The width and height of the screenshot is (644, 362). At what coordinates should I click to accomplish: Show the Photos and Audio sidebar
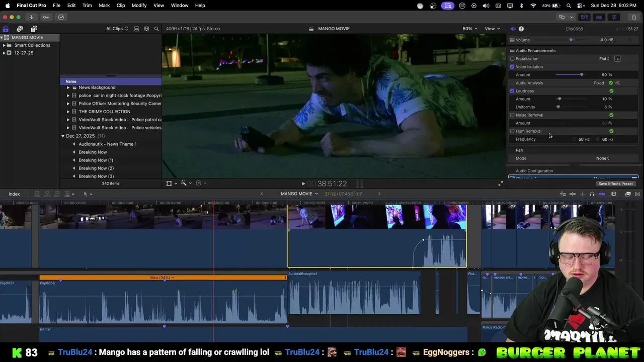click(20, 29)
